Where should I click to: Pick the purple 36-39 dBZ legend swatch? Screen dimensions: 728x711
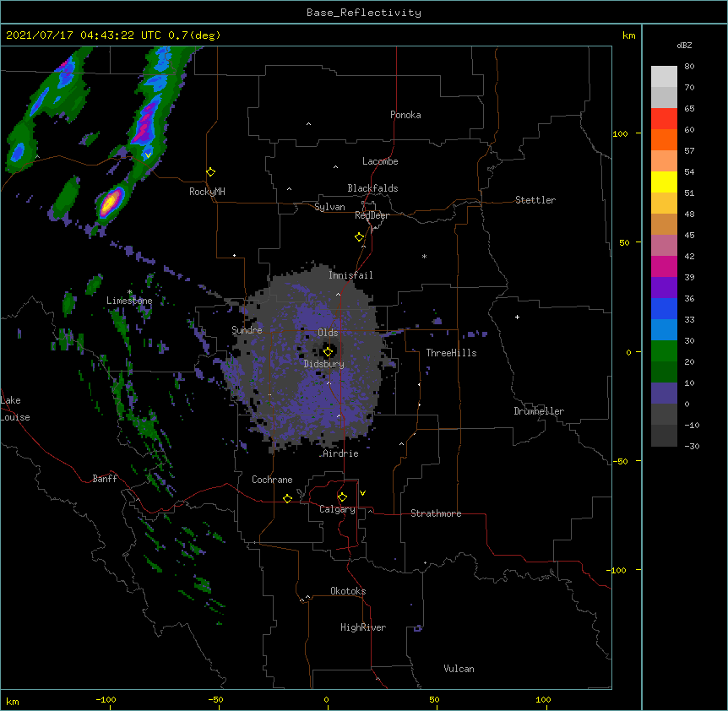tap(664, 287)
